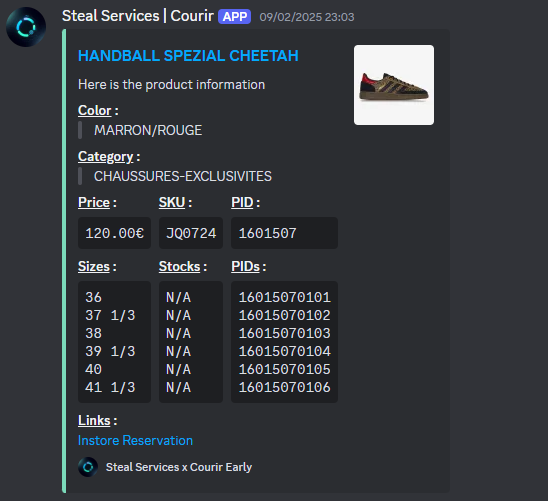Image resolution: width=548 pixels, height=501 pixels.
Task: Open the Steal Services bot avatar
Action: (x=26, y=27)
